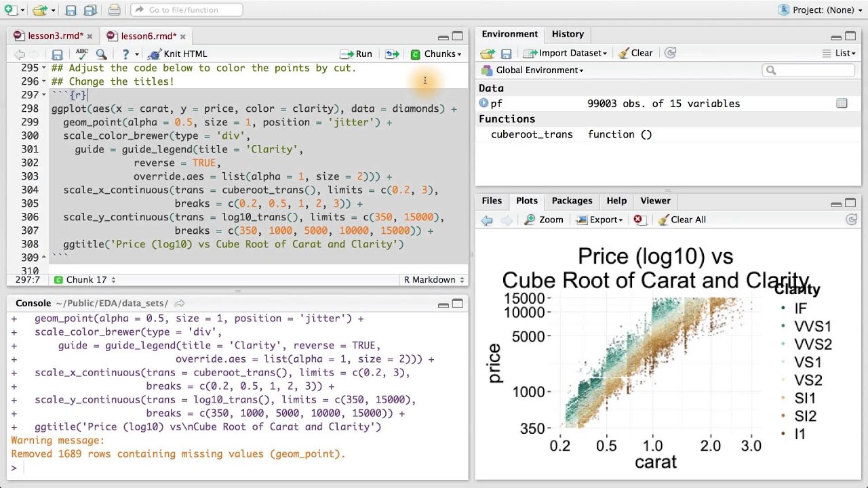868x488 pixels.
Task: Open Import Dataset menu
Action: (x=566, y=53)
